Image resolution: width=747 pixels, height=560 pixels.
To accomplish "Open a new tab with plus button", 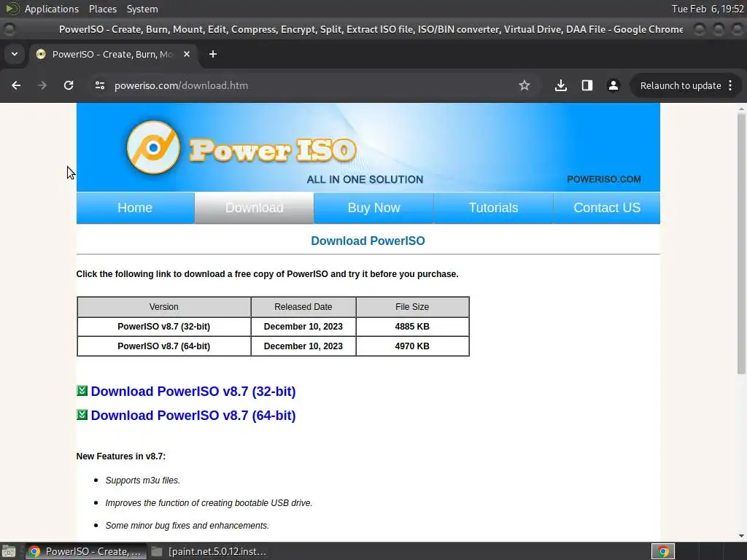I will pyautogui.click(x=213, y=54).
